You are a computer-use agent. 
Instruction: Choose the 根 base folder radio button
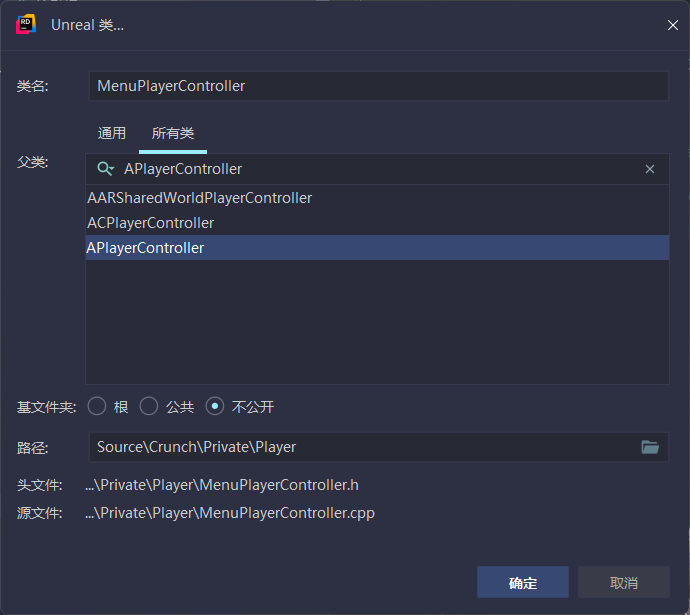coord(97,406)
